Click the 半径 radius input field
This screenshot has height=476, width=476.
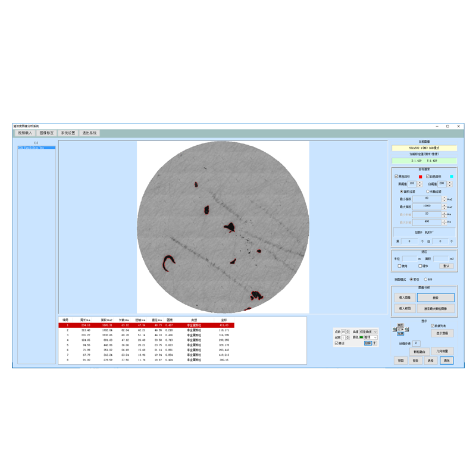pyautogui.click(x=409, y=259)
